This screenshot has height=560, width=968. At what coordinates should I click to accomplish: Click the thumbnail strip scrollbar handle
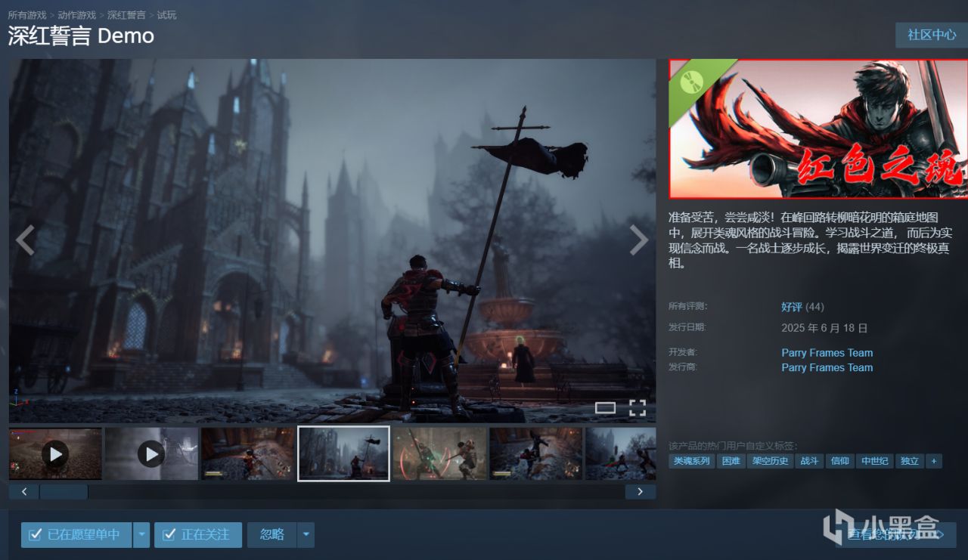coord(64,492)
